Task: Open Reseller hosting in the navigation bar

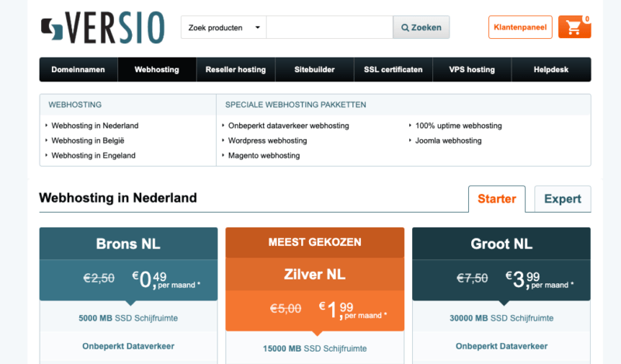Action: tap(236, 70)
